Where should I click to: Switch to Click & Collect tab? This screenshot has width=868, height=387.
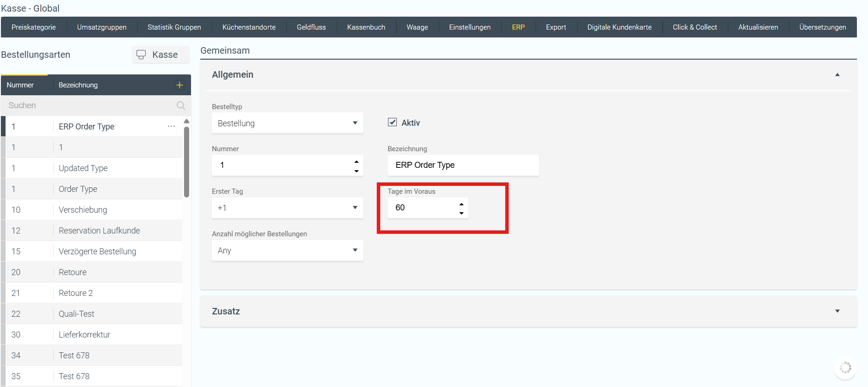(695, 27)
